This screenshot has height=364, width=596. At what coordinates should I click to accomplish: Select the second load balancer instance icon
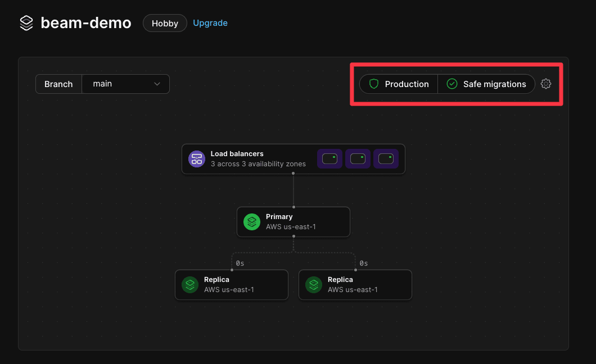358,158
